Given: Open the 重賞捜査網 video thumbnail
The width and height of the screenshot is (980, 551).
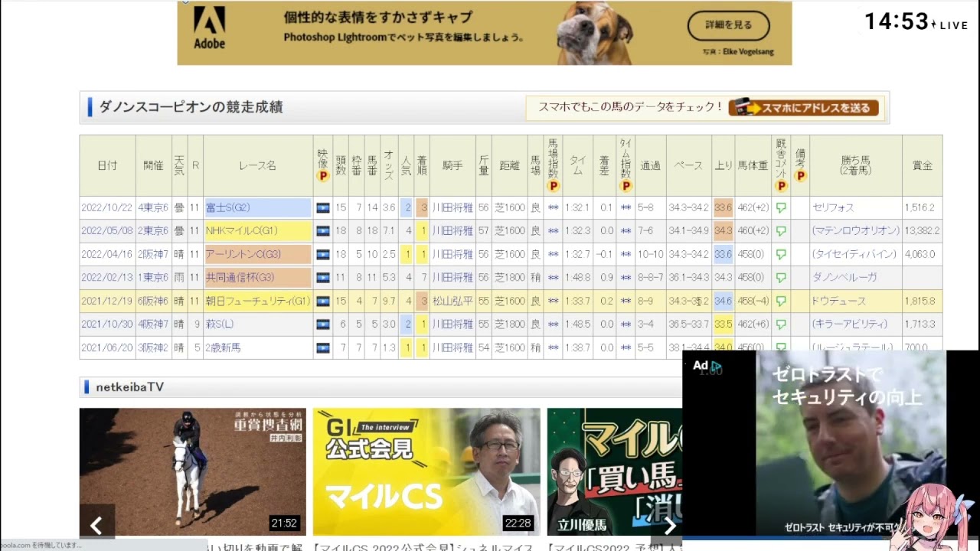Looking at the screenshot, I should [x=193, y=471].
